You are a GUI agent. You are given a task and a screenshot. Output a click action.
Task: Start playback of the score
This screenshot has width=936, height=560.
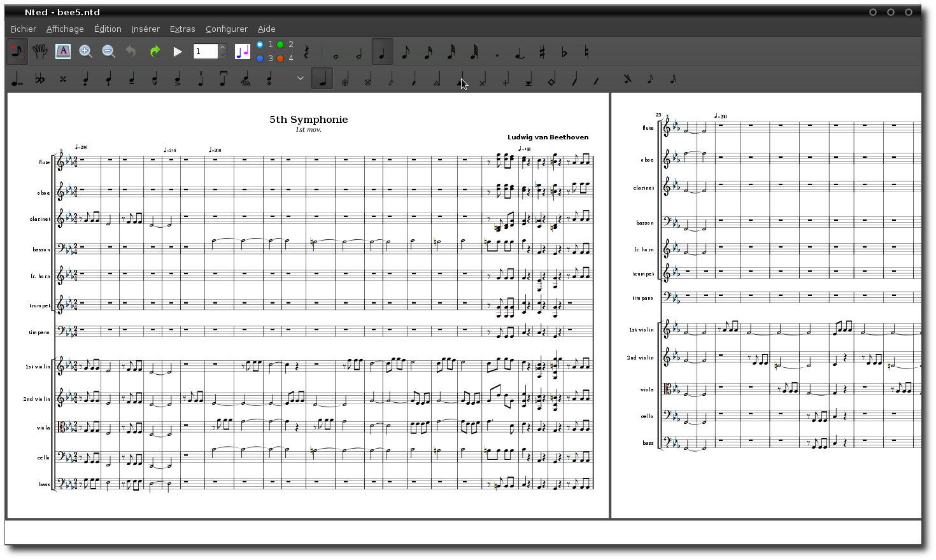coord(178,52)
